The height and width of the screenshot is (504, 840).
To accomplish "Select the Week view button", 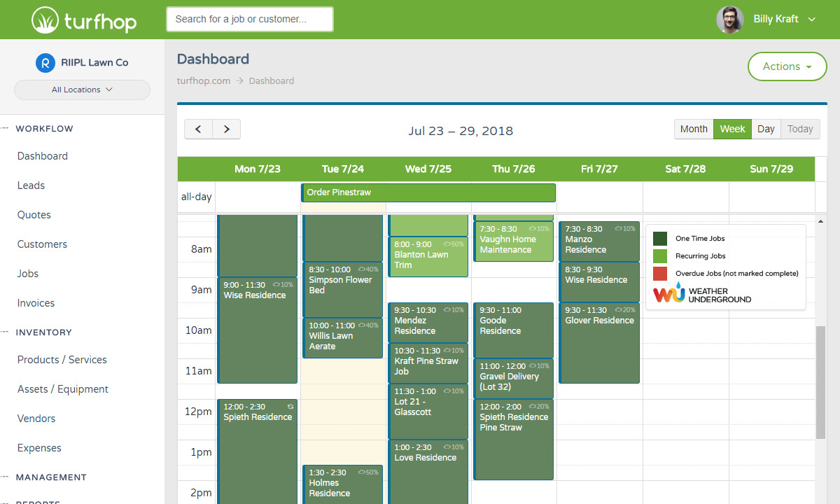I will 732,129.
